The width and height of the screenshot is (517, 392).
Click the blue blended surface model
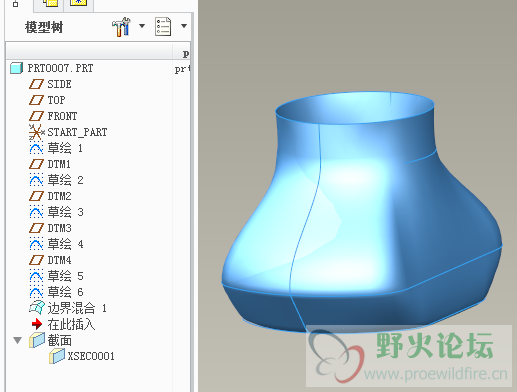pos(362,212)
